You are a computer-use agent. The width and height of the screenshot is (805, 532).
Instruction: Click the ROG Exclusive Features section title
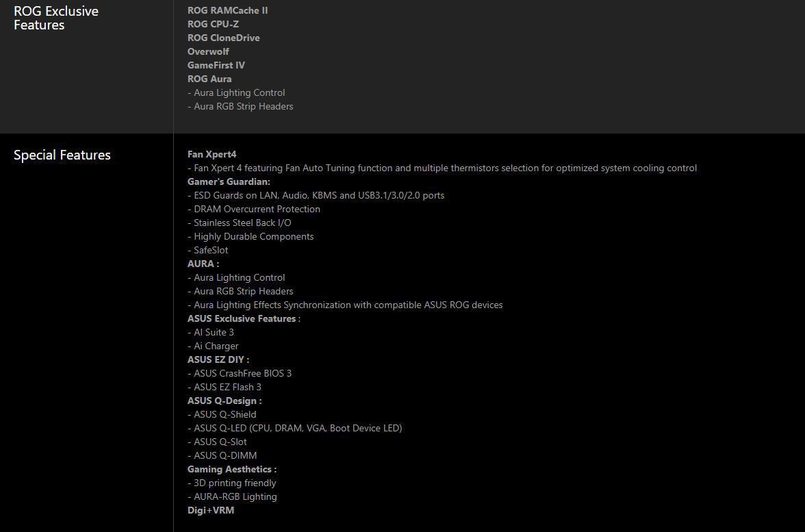(x=56, y=18)
